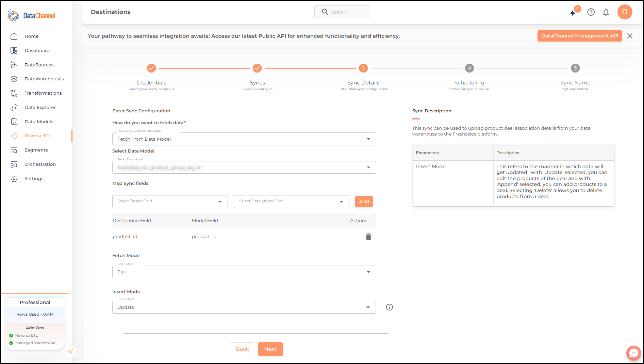
Task: Go to Syncs step checkmark
Action: [257, 68]
